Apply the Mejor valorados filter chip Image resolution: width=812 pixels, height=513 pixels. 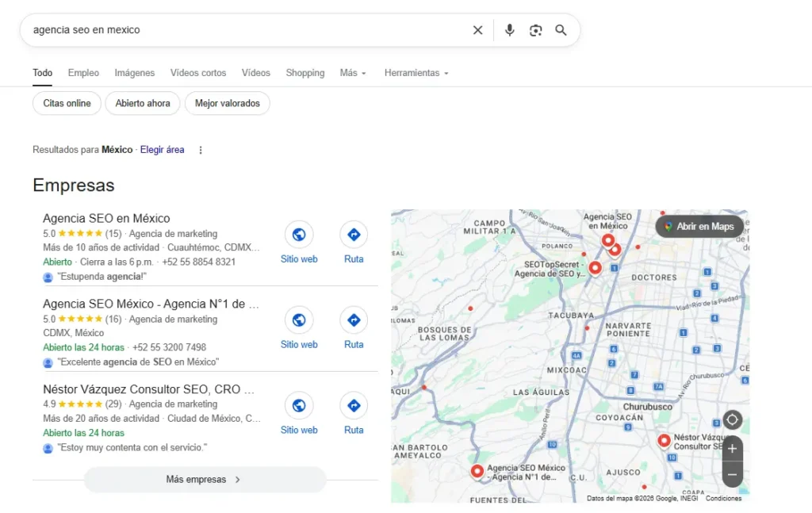point(228,104)
